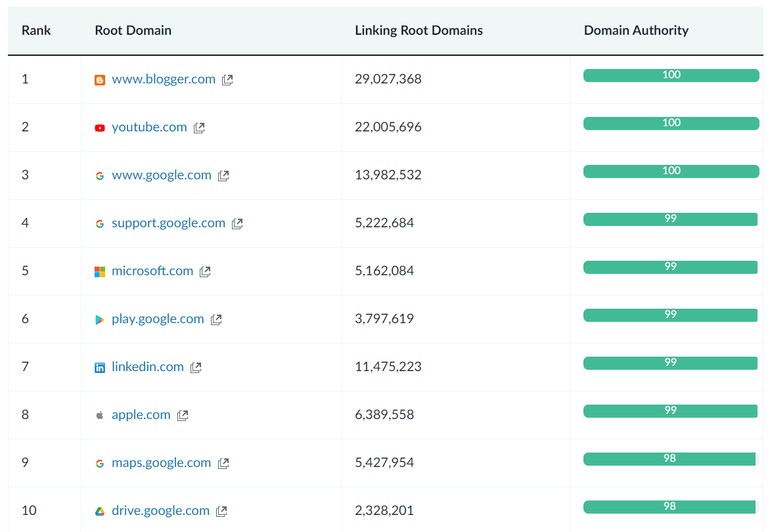The width and height of the screenshot is (770, 532).
Task: Click the Microsoft favicon icon
Action: pos(100,271)
